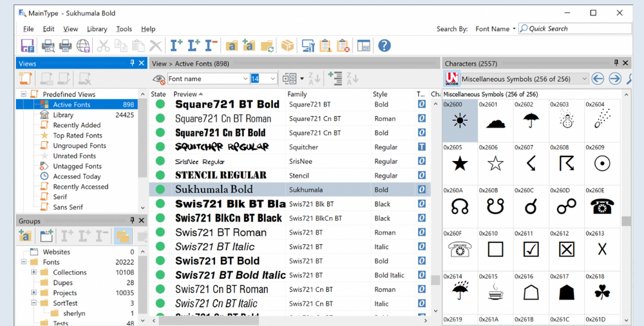The width and height of the screenshot is (644, 326).
Task: Open the grouping layout dropdown arrow
Action: 302,79
